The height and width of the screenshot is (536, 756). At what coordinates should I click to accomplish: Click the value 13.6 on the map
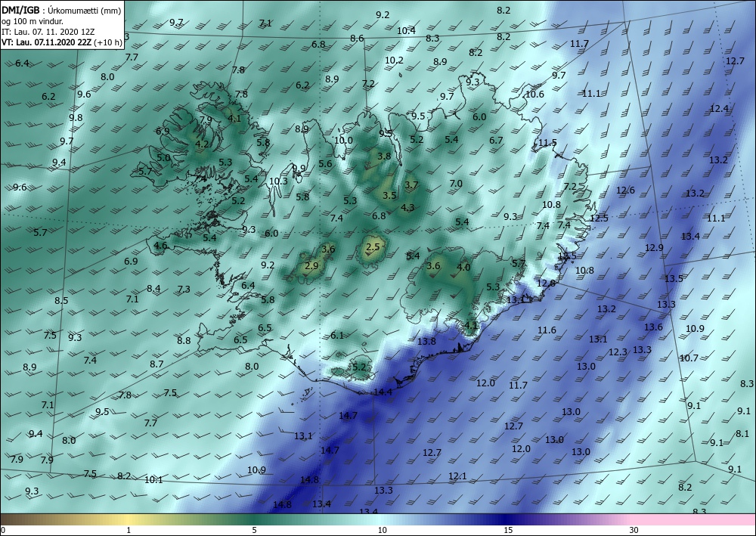tap(653, 327)
